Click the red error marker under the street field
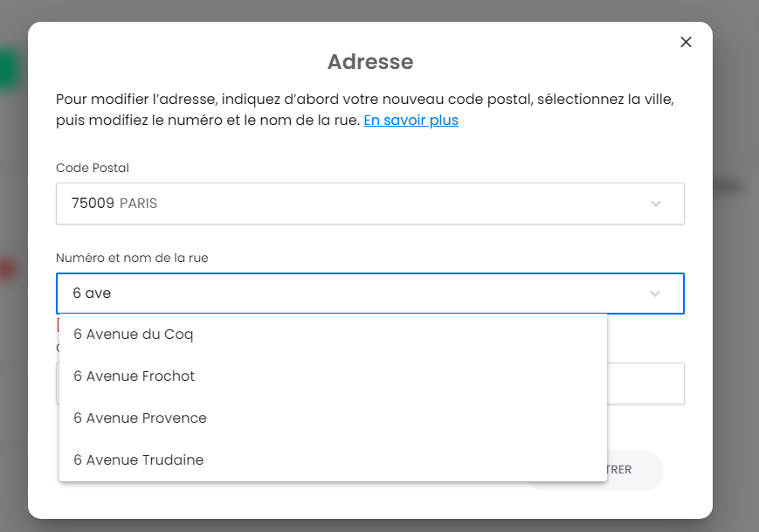Screen dimensions: 759x532 point(58,324)
